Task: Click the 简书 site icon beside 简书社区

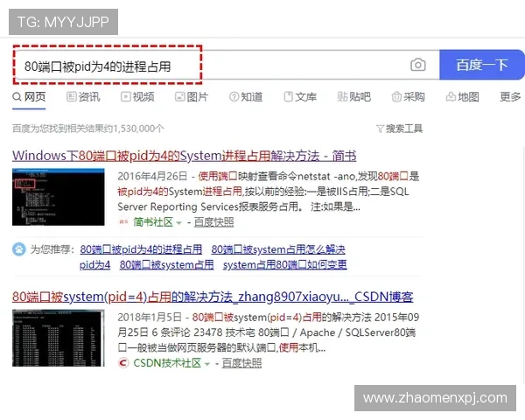Action: [x=123, y=222]
